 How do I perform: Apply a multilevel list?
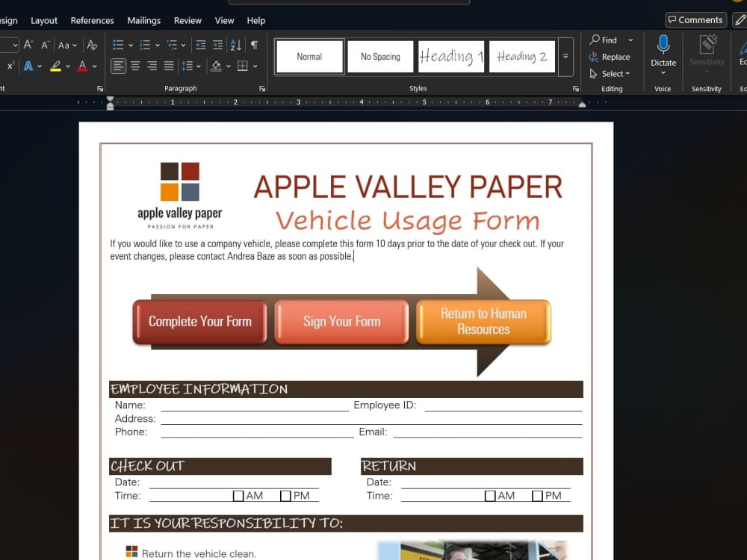[172, 45]
